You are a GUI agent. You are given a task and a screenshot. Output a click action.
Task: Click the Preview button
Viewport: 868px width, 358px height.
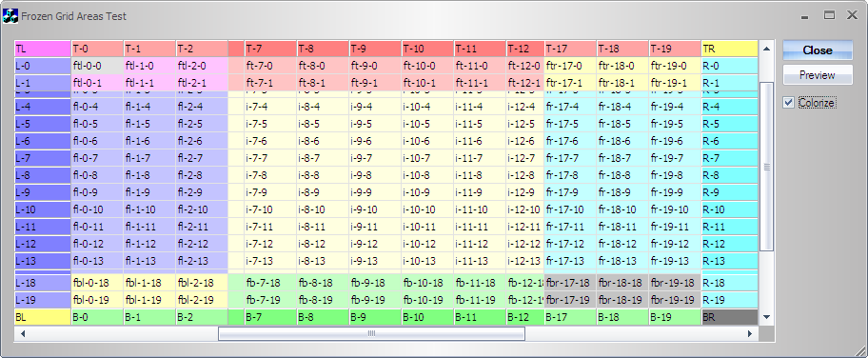(818, 75)
